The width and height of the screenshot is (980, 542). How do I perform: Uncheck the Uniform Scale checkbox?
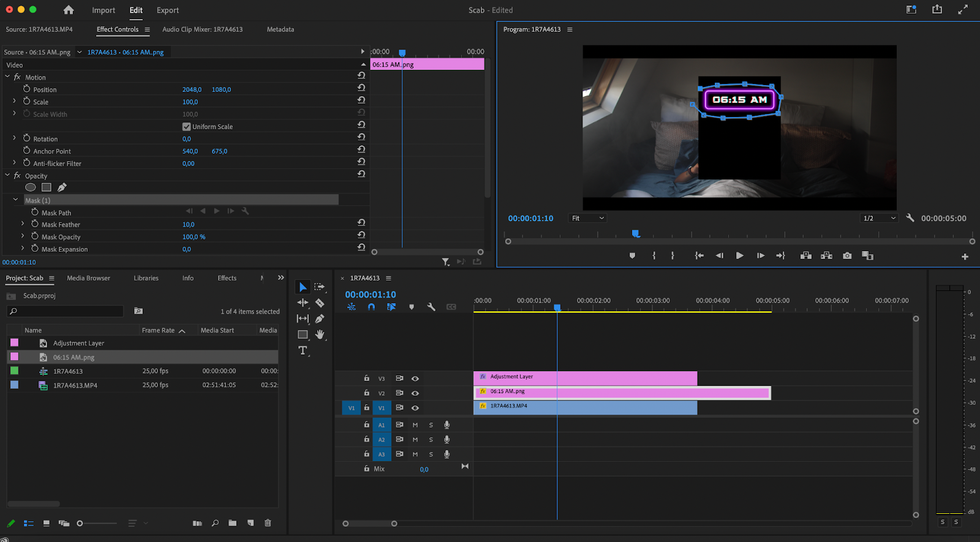coord(186,127)
